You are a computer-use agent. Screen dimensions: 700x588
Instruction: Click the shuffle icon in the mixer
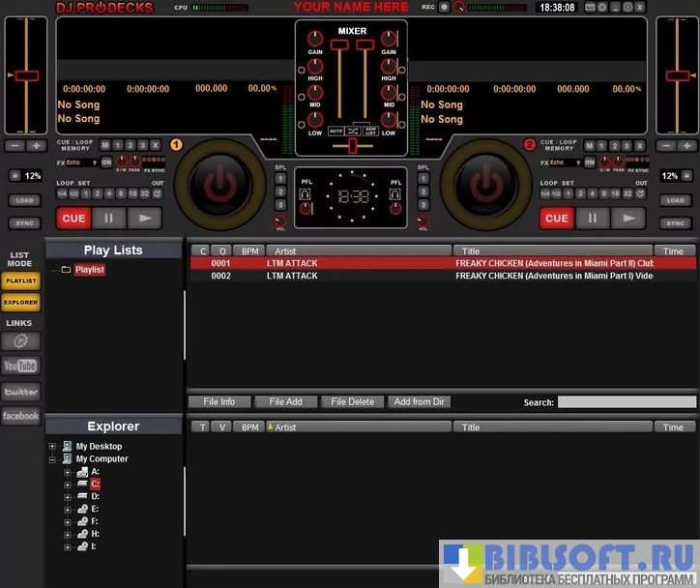pyautogui.click(x=353, y=131)
